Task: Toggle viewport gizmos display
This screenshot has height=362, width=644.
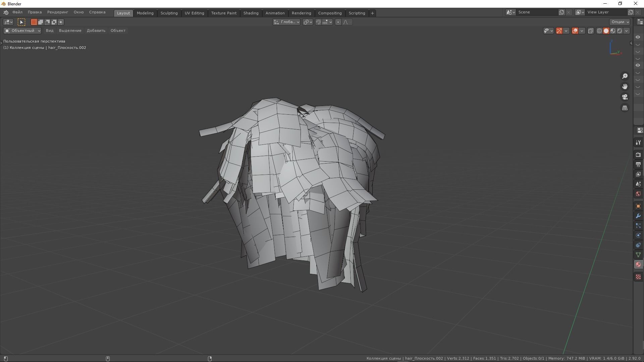Action: (x=559, y=31)
